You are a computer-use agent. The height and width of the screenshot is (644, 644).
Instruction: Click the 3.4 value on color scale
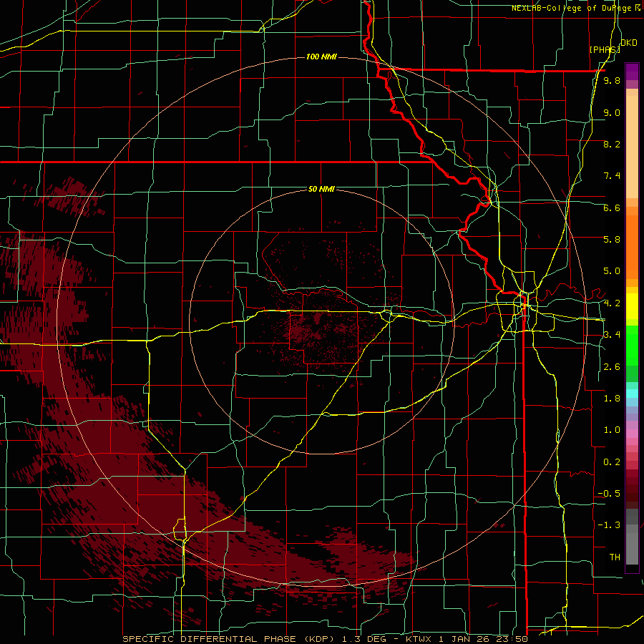(612, 334)
